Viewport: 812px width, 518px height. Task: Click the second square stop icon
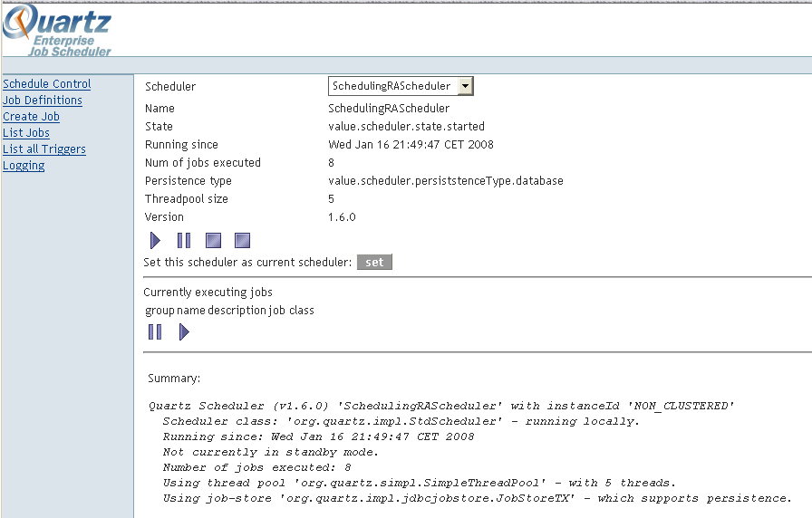(x=242, y=241)
